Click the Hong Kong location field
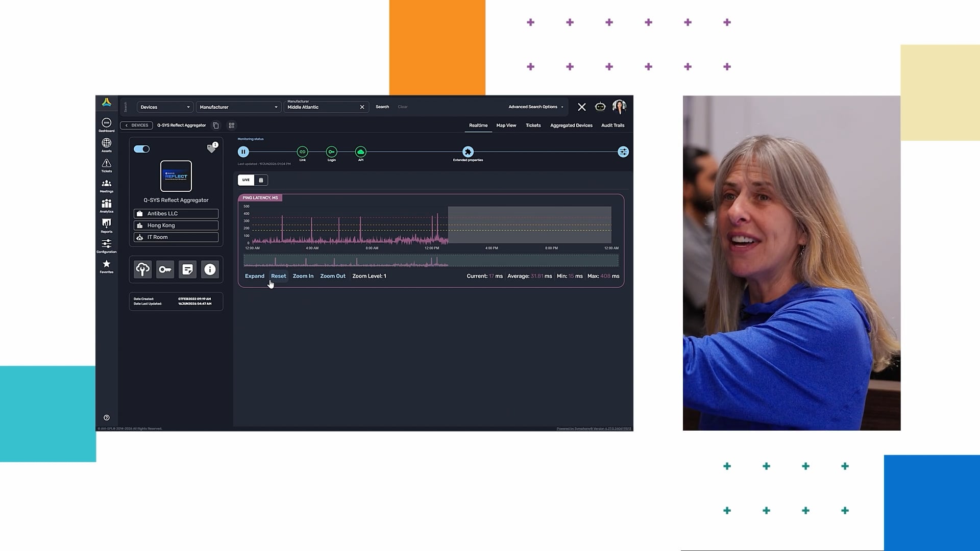The width and height of the screenshot is (980, 551). click(x=176, y=226)
